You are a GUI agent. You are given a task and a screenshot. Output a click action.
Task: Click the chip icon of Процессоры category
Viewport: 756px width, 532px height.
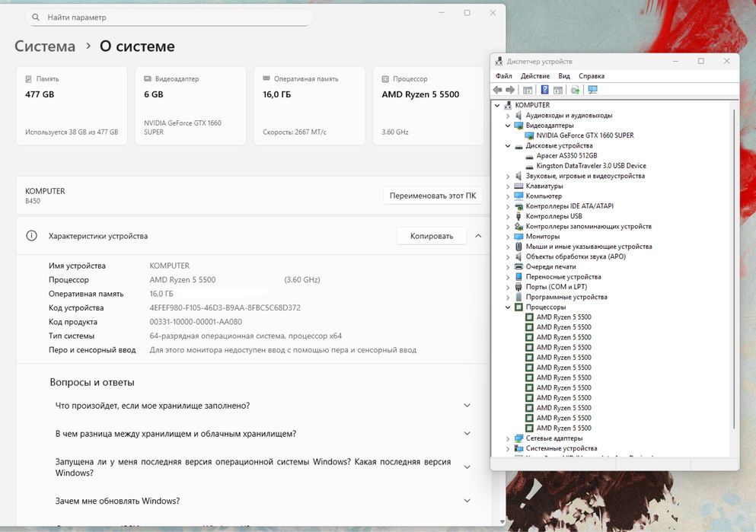tap(518, 307)
